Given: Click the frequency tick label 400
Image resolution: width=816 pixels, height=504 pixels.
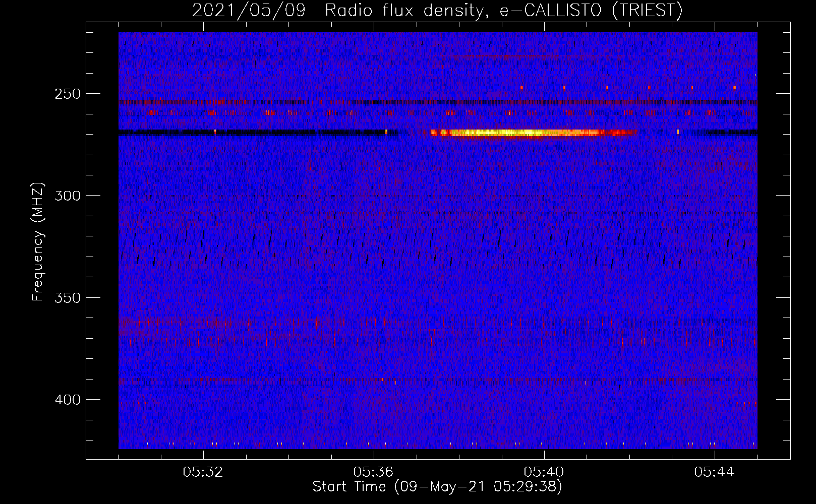Looking at the screenshot, I should click(68, 400).
